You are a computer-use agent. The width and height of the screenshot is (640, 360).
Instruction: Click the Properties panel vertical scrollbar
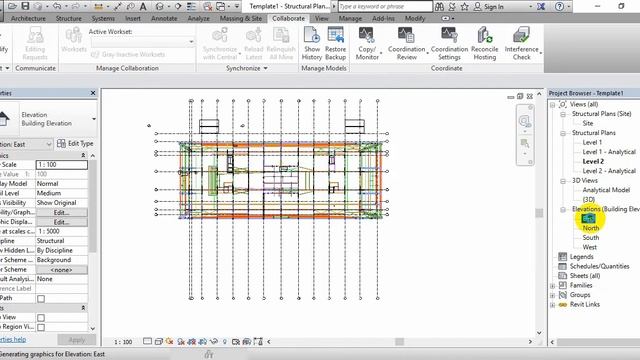click(x=93, y=206)
